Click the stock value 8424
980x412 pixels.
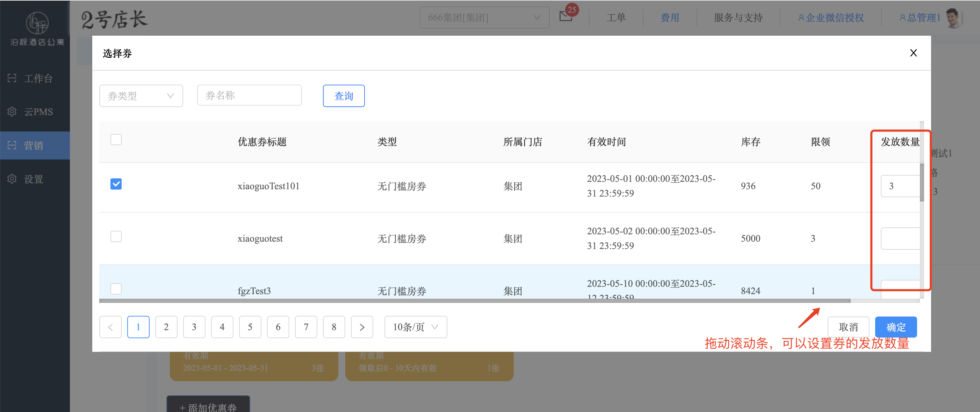pyautogui.click(x=751, y=291)
